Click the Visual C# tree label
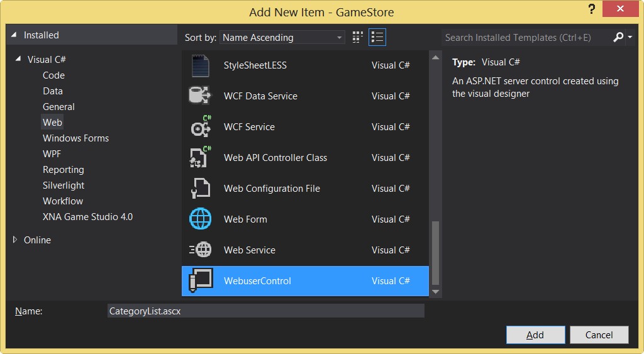Image resolution: width=644 pixels, height=354 pixels. [x=47, y=59]
